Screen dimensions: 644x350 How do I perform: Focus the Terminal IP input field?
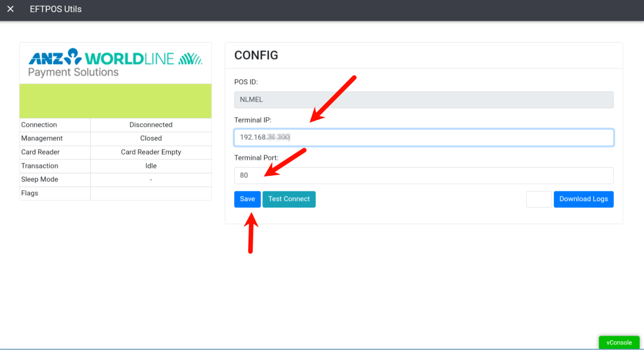click(x=423, y=137)
